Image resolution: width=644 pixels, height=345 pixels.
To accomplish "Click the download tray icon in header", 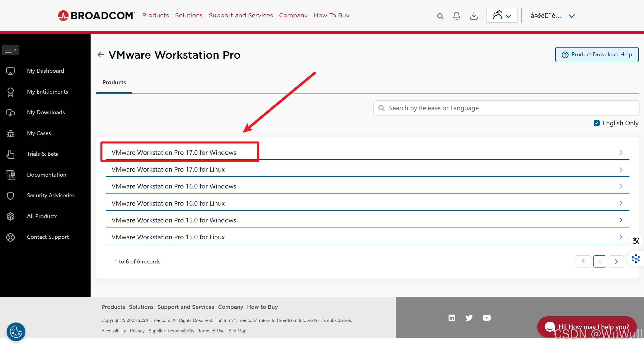I will click(x=474, y=16).
